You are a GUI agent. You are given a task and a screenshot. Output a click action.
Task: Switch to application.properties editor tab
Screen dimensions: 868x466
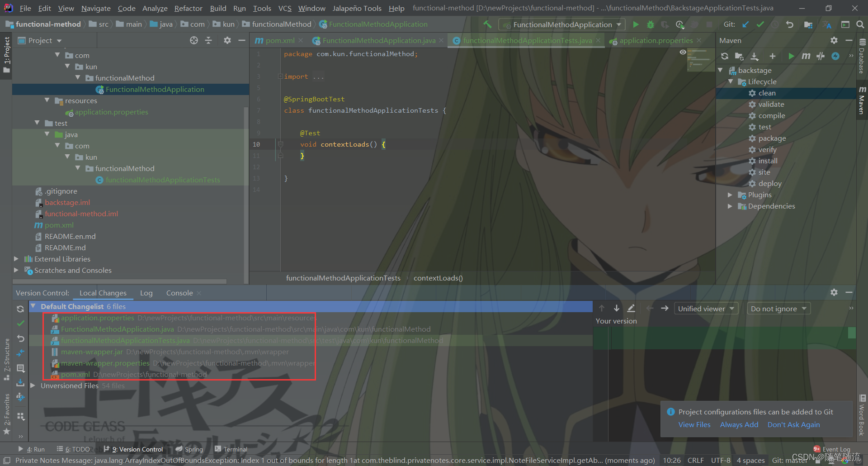tap(656, 40)
